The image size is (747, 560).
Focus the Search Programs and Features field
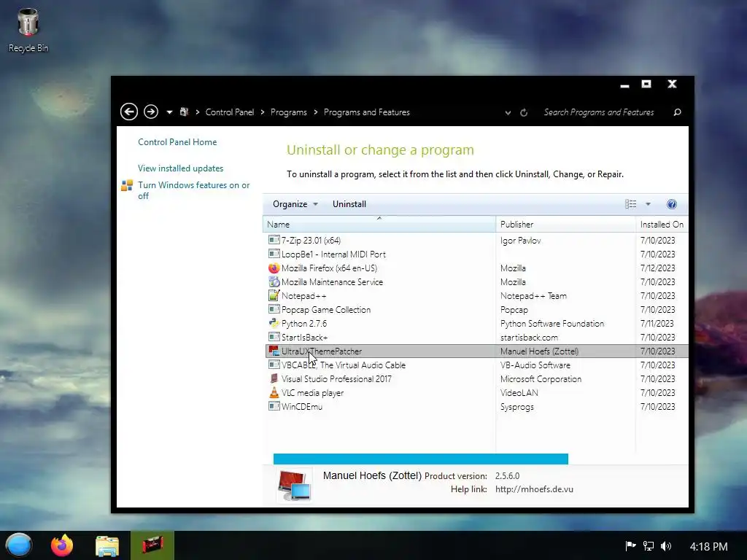pyautogui.click(x=599, y=112)
